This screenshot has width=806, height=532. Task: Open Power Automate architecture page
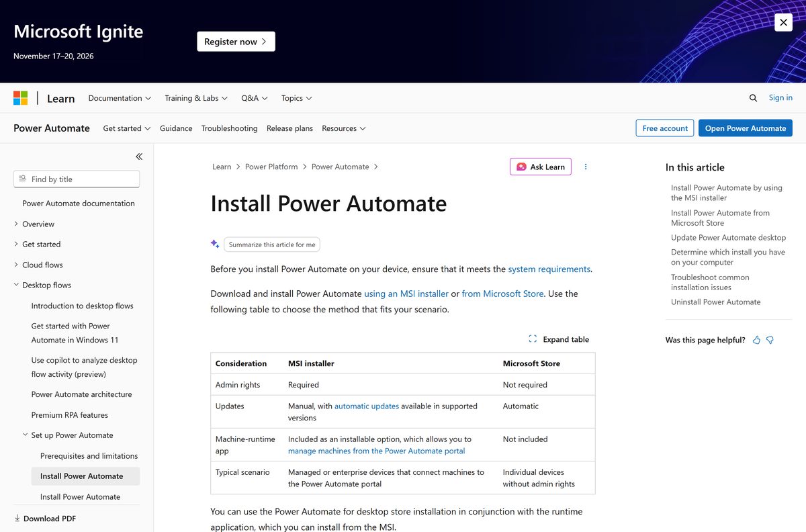click(x=81, y=394)
